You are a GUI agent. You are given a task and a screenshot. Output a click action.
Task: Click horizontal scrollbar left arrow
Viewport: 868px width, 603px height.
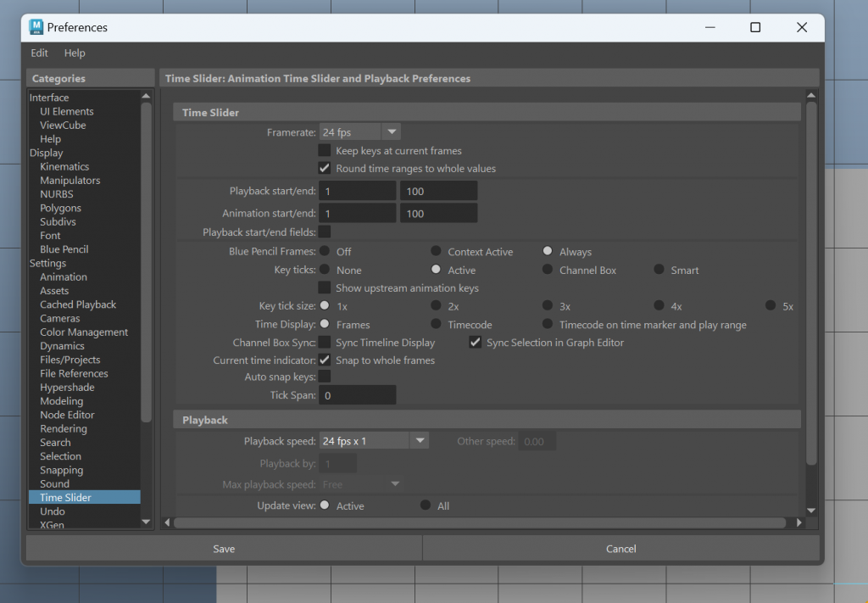click(168, 522)
